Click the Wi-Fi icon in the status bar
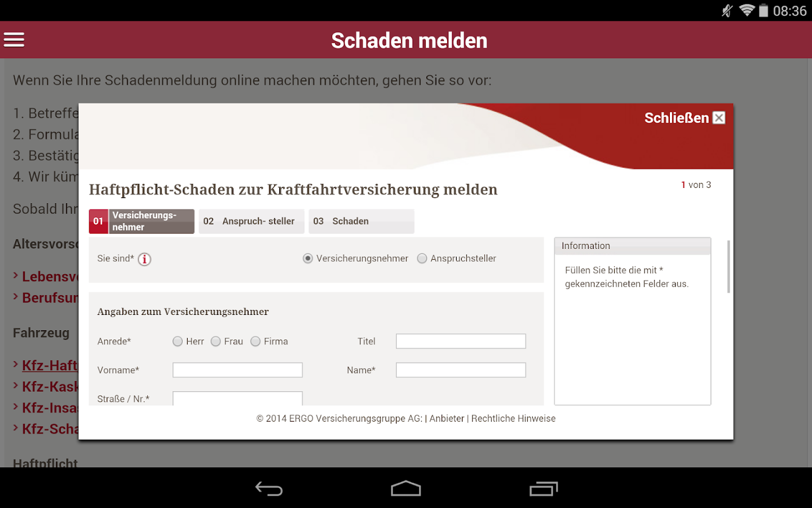 pos(746,10)
